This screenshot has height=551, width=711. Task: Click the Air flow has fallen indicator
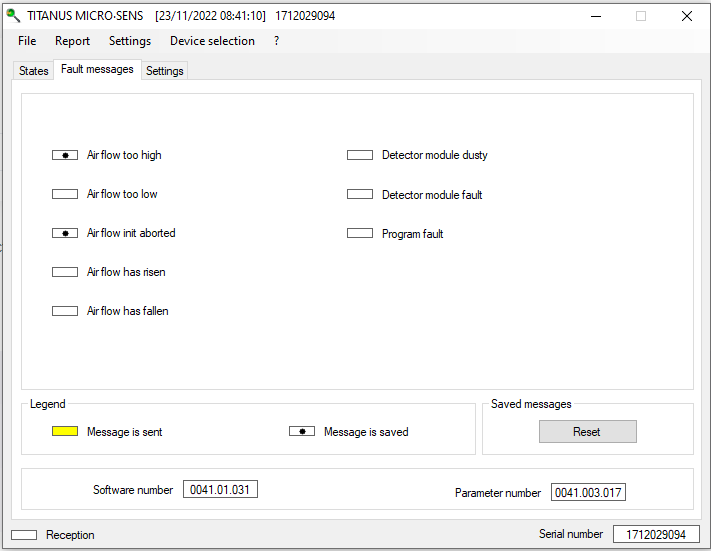(65, 311)
